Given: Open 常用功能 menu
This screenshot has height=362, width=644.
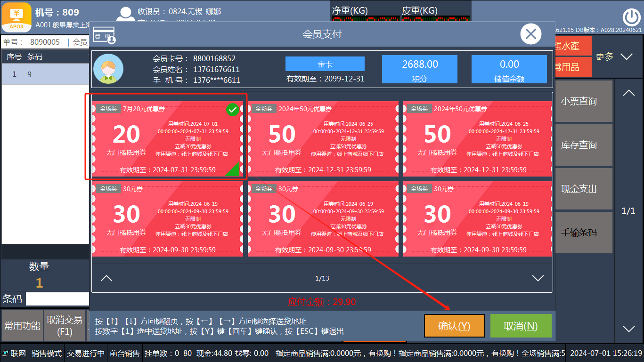Looking at the screenshot, I should [x=22, y=326].
